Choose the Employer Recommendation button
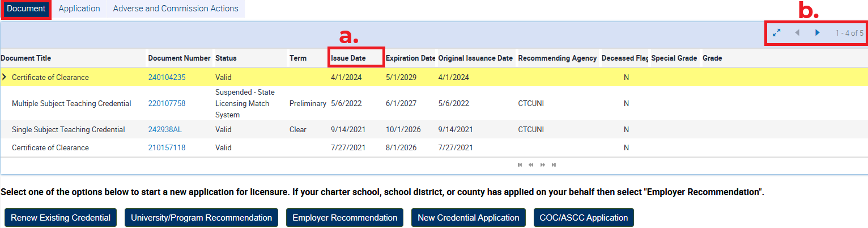Image resolution: width=868 pixels, height=228 pixels. click(x=344, y=218)
